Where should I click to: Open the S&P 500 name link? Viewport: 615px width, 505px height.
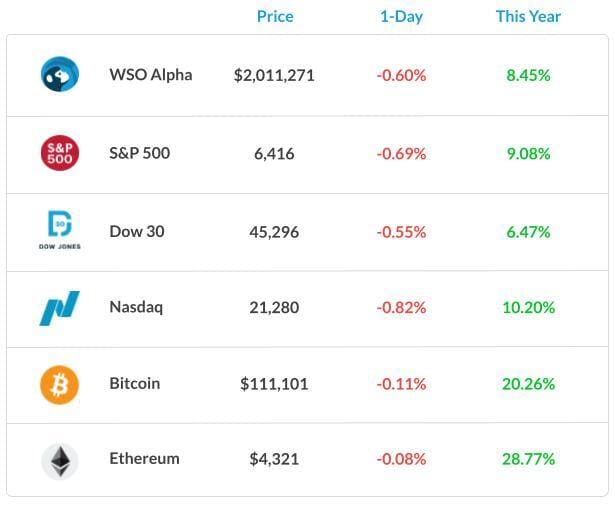140,153
